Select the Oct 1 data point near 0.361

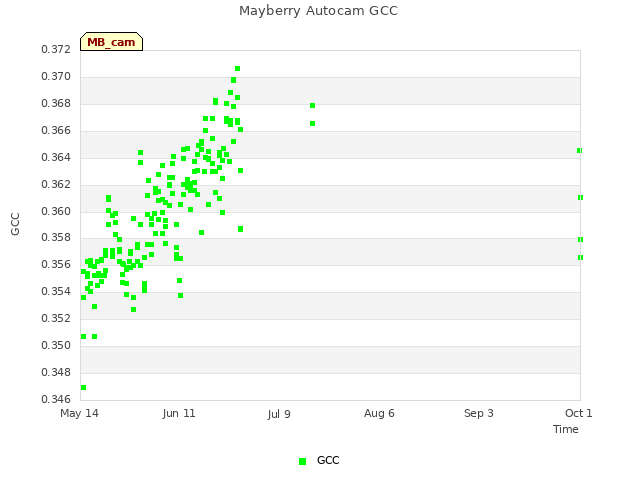[580, 198]
